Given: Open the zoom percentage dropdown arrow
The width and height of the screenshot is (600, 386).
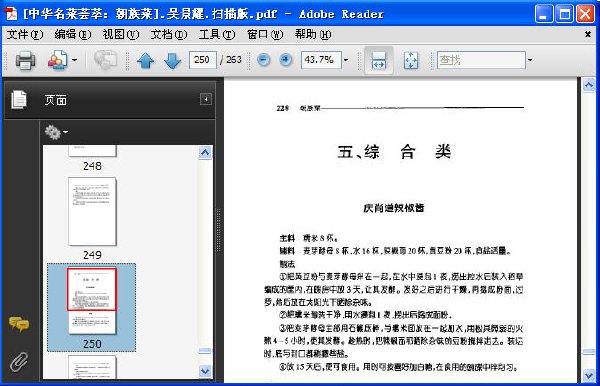Looking at the screenshot, I should click(346, 60).
